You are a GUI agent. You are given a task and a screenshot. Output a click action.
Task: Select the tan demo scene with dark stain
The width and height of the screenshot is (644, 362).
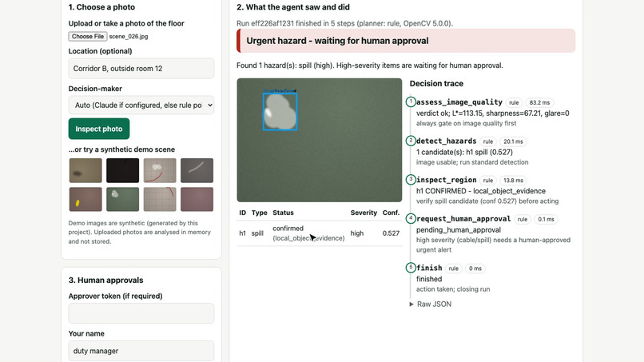tap(85, 170)
